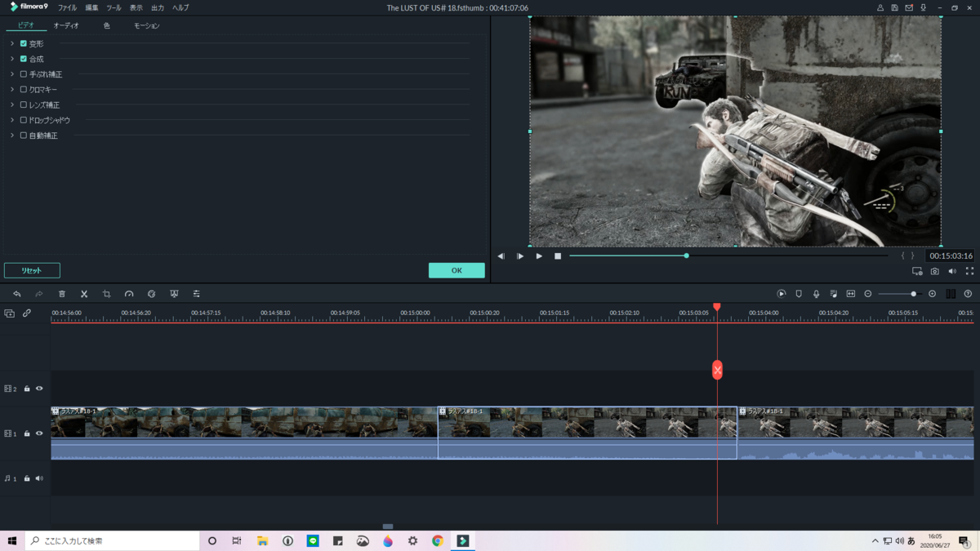Lock video track 1
980x551 pixels.
[x=27, y=433]
